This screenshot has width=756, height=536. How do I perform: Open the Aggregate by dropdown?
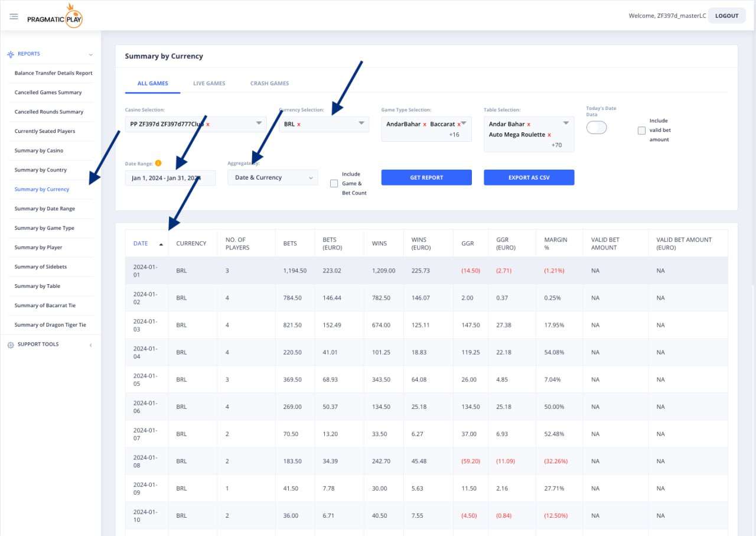click(273, 178)
